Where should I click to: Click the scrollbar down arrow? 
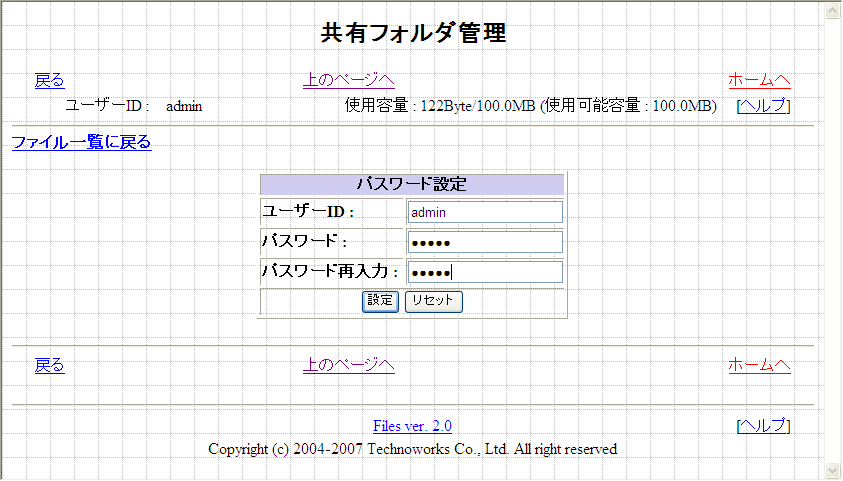pyautogui.click(x=832, y=470)
